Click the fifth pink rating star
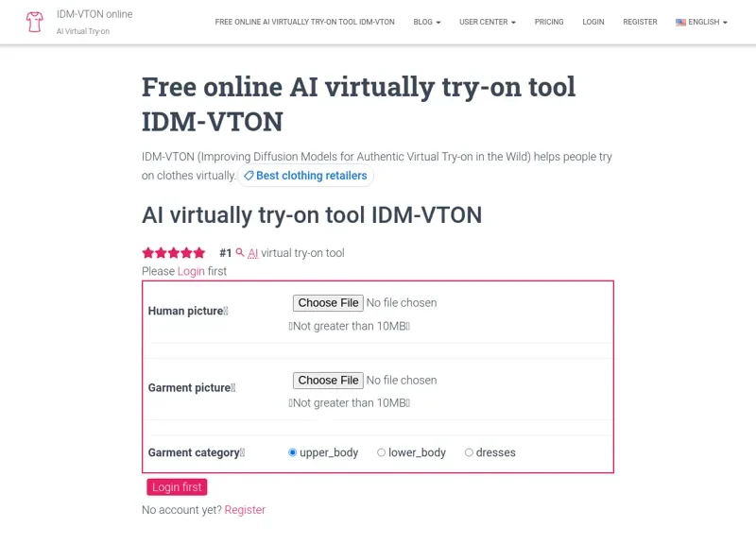The image size is (756, 544). (200, 252)
